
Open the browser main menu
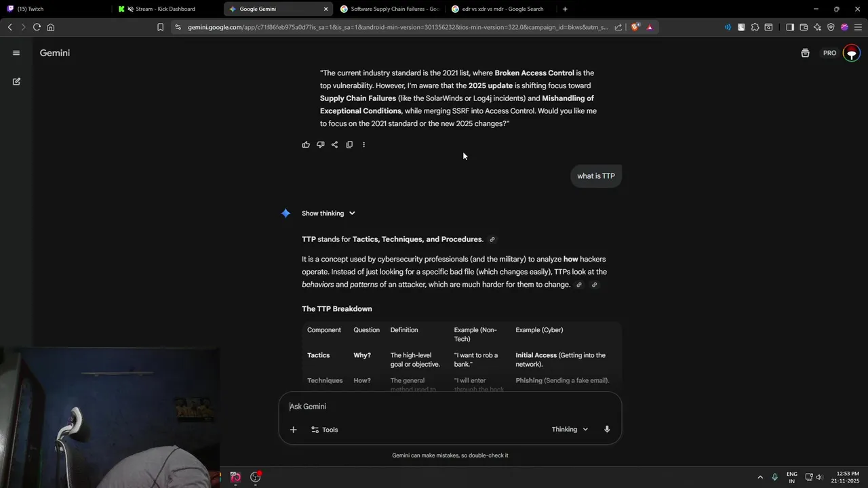[858, 27]
